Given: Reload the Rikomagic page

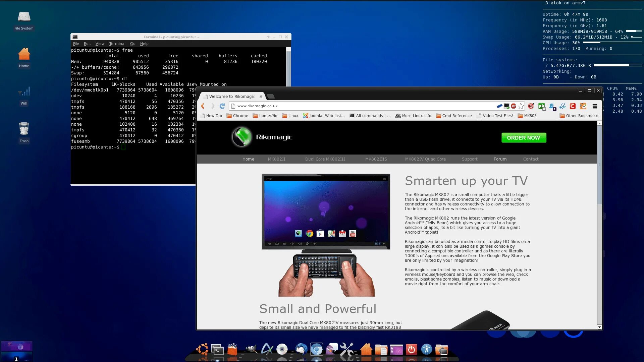Looking at the screenshot, I should (222, 106).
